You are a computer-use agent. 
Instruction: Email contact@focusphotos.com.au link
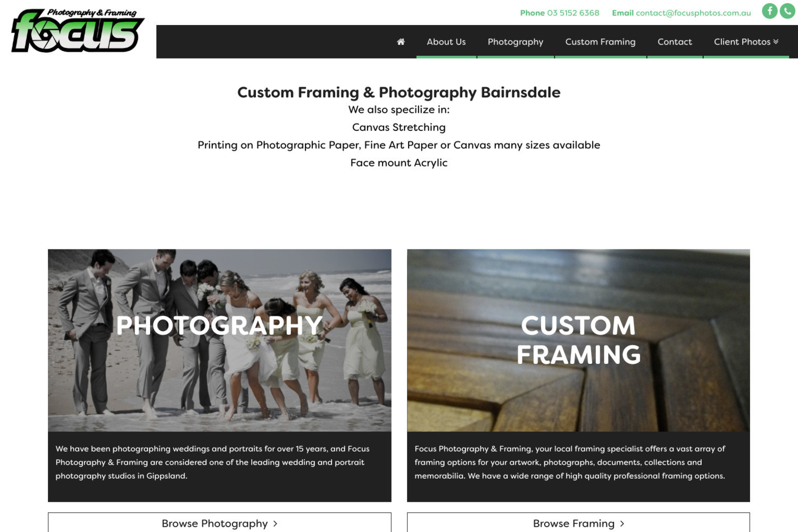pyautogui.click(x=693, y=13)
